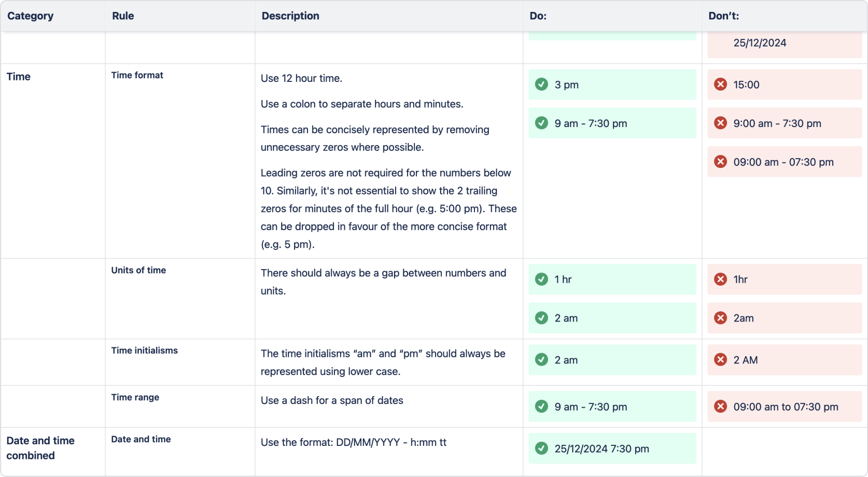Click the cross next to "09:00 am to 07:30 pm"
The image size is (868, 477).
721,407
